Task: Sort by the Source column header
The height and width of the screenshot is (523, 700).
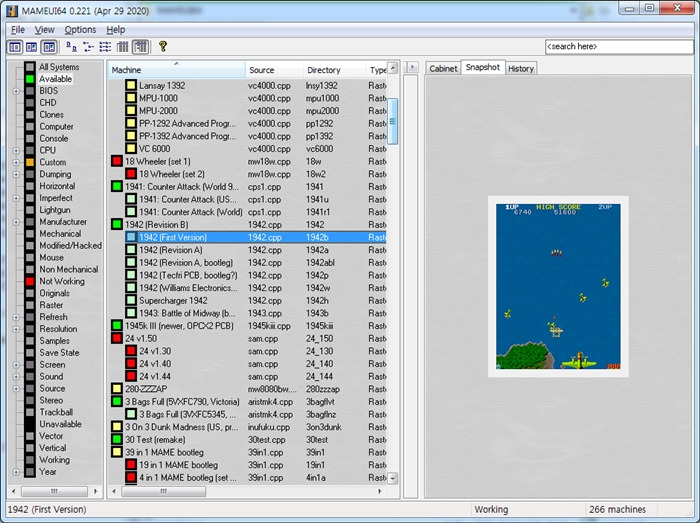Action: (x=274, y=70)
